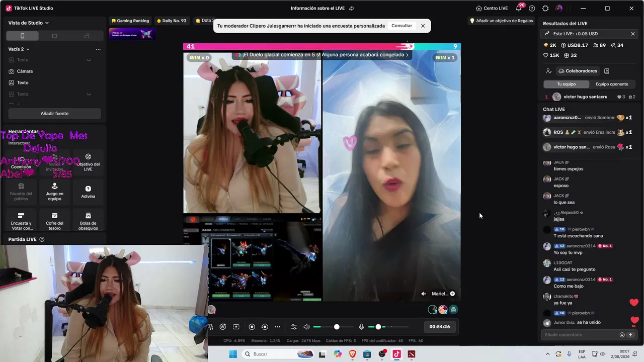
Task: Open Dota 2 from the taskbar
Action: [x=412, y=354]
